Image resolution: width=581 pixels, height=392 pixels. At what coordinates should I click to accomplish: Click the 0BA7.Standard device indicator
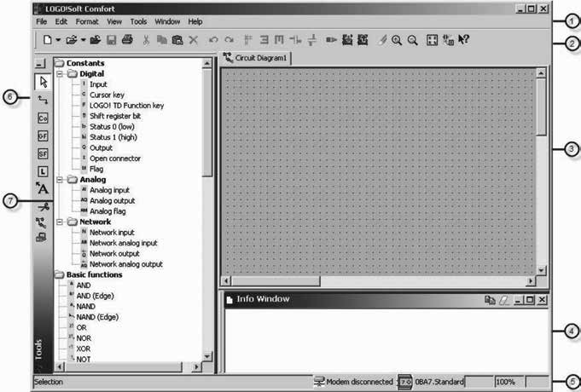431,382
